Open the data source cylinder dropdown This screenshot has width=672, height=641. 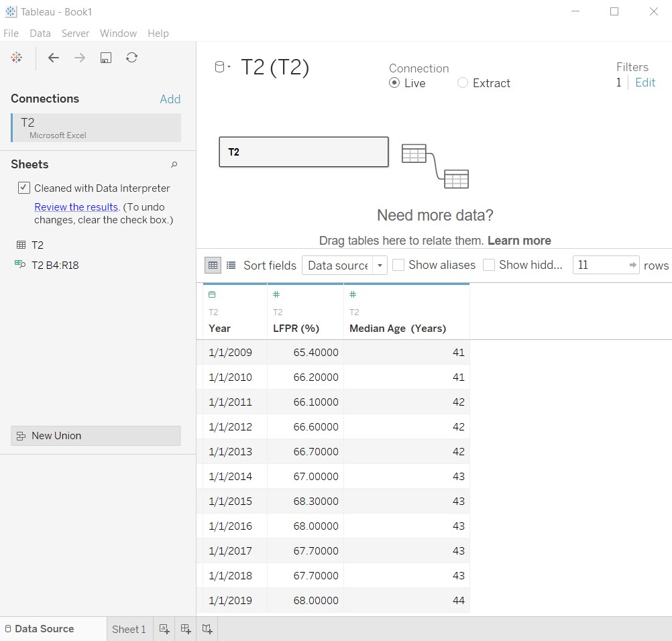pyautogui.click(x=222, y=67)
